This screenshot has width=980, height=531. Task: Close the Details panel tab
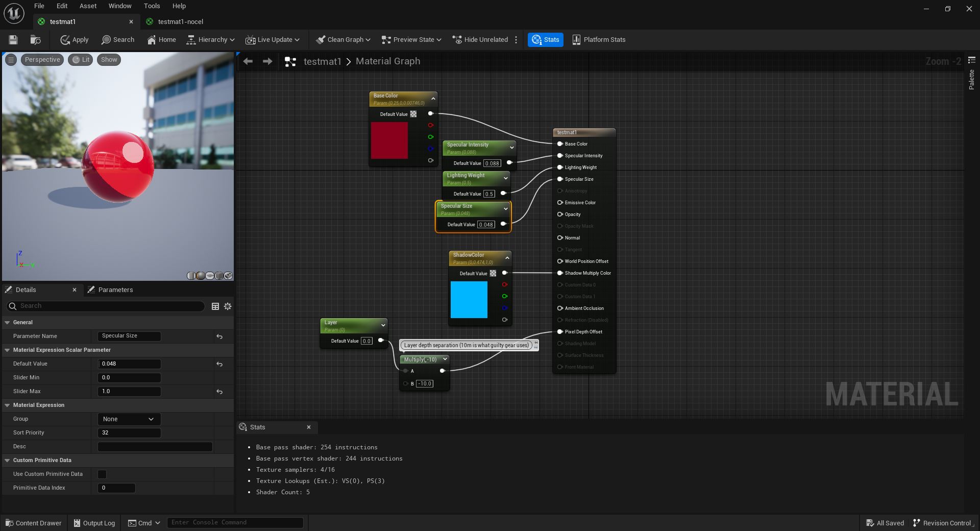(x=75, y=289)
